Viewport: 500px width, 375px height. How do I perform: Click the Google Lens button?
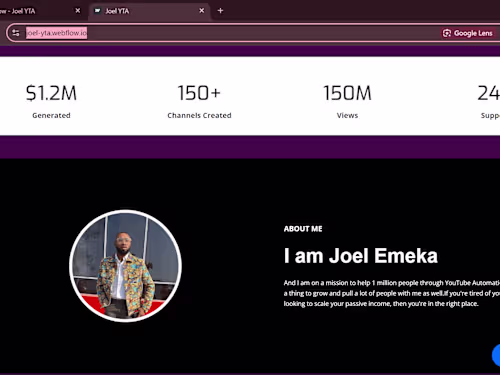coord(468,33)
